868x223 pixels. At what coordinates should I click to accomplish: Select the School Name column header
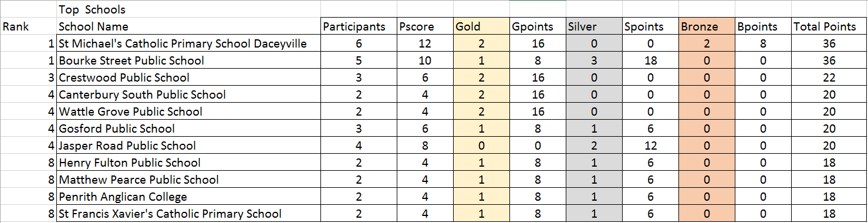click(x=188, y=26)
